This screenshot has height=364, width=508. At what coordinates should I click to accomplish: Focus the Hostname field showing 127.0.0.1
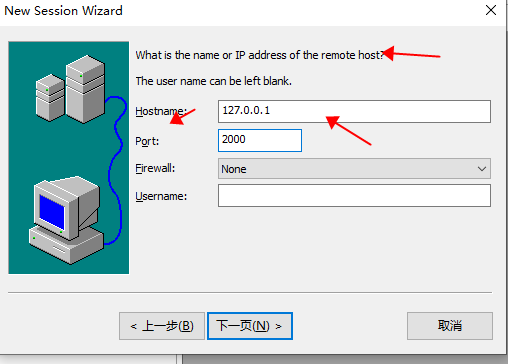(354, 111)
